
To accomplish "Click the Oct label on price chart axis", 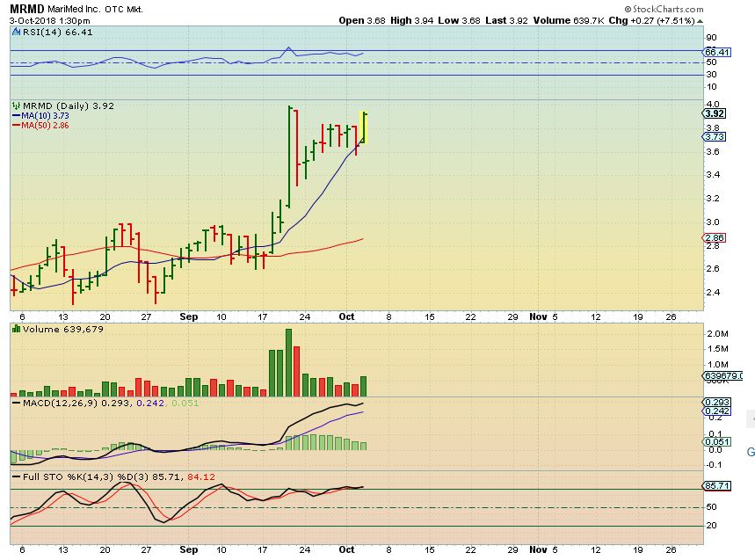I will pos(346,316).
